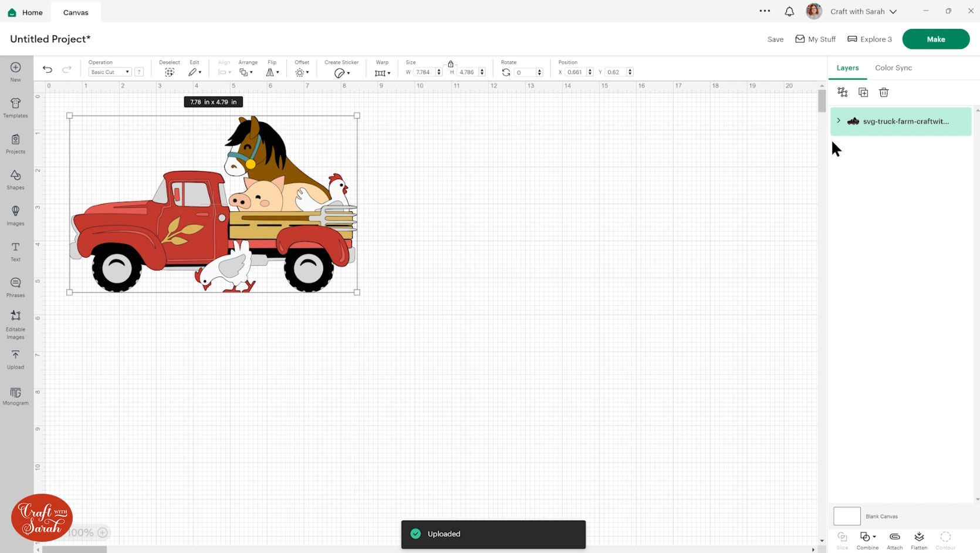Select the Text tool

click(15, 251)
